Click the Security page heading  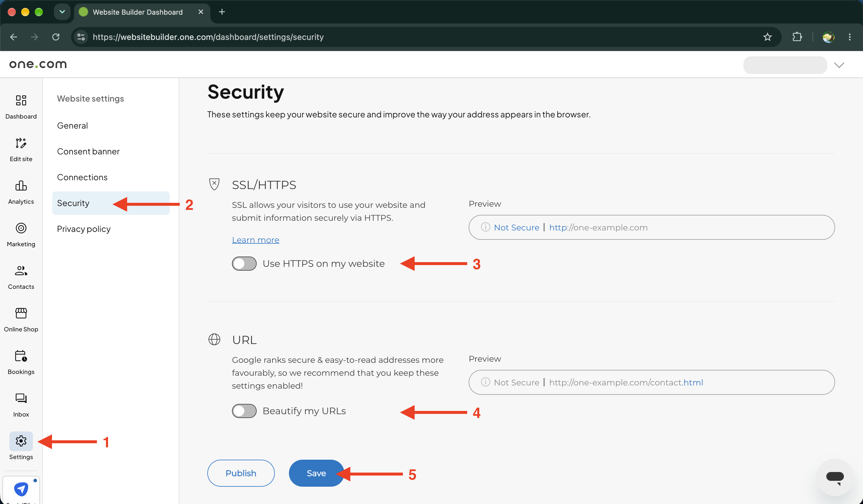click(245, 92)
